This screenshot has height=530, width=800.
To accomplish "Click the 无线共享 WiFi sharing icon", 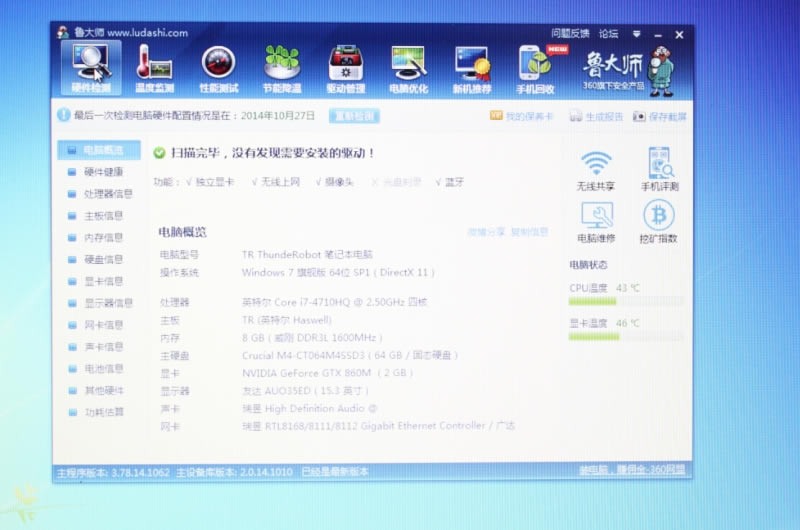I will click(x=595, y=171).
